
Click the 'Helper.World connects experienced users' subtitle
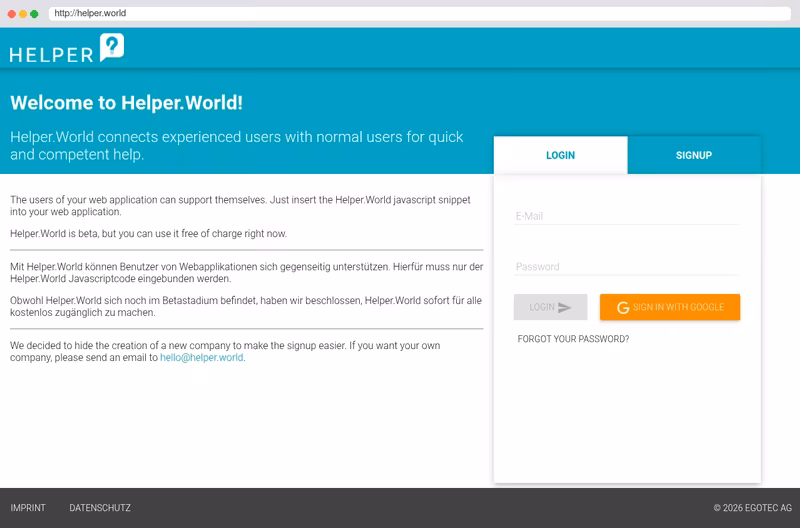(237, 145)
